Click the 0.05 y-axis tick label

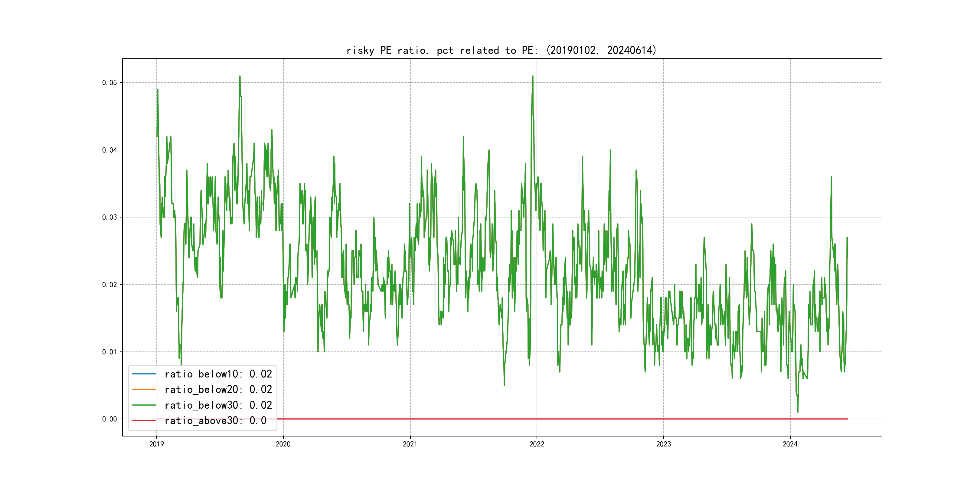click(x=109, y=83)
